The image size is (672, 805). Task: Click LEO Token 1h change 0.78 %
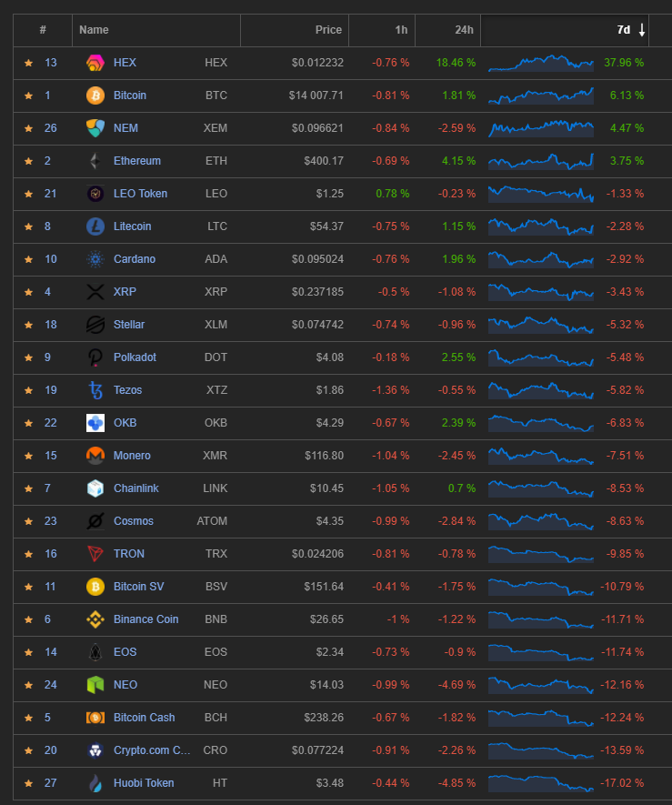point(393,194)
